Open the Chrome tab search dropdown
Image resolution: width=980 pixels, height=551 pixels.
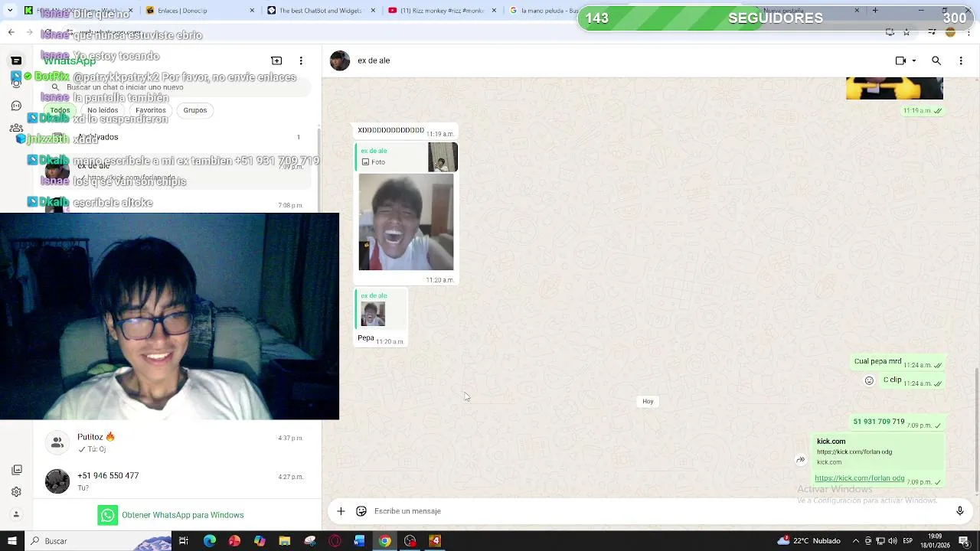[10, 11]
